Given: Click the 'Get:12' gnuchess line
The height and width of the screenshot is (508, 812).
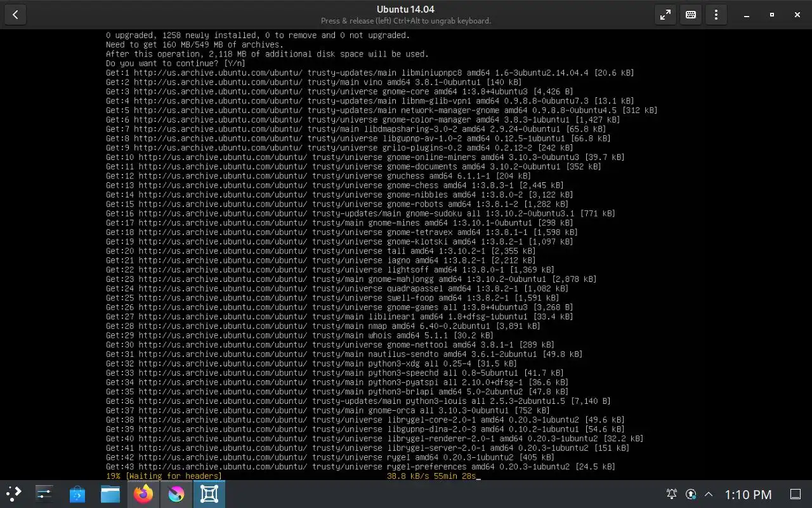Looking at the screenshot, I should tap(318, 176).
